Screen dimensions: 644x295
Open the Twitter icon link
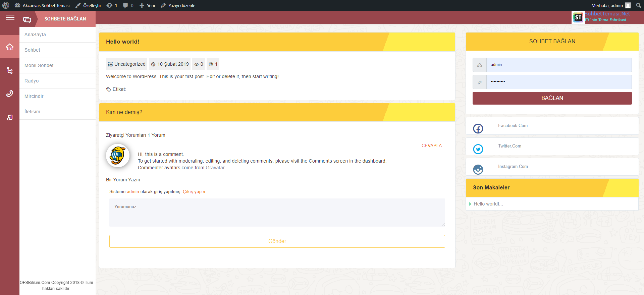click(478, 149)
